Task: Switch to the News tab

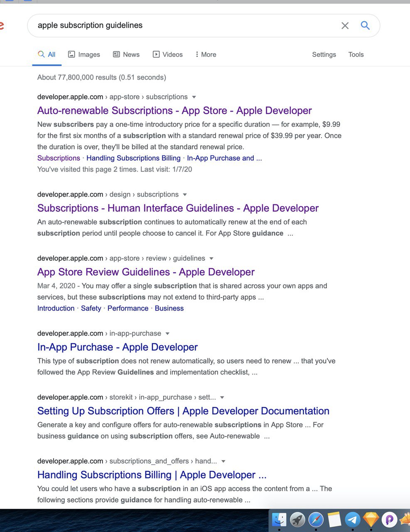Action: click(x=126, y=54)
